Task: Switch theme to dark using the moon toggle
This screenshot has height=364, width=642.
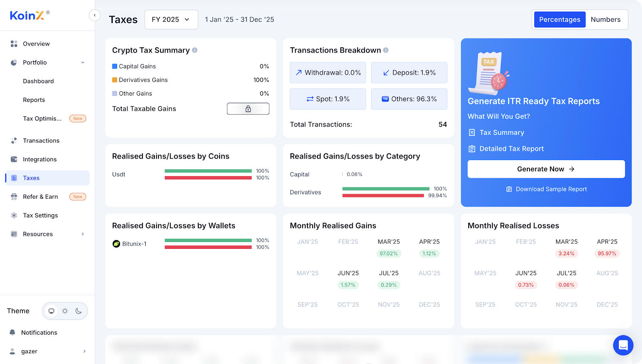Action: (79, 311)
